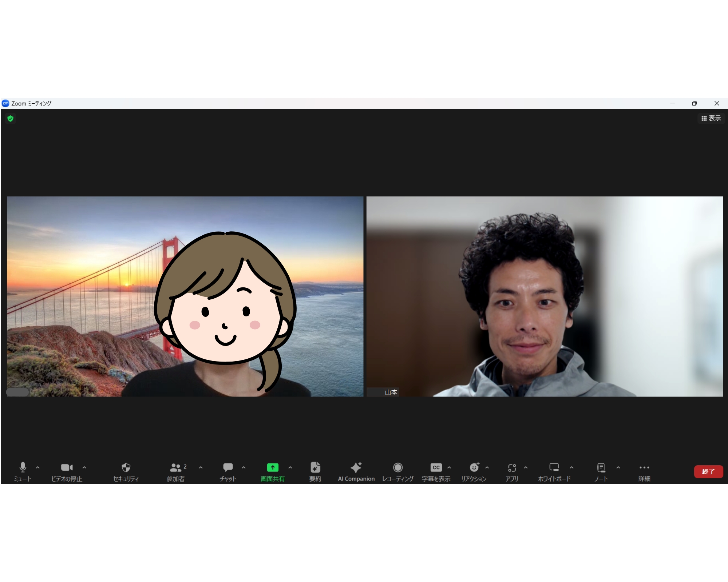Select 山本's video tile

544,296
